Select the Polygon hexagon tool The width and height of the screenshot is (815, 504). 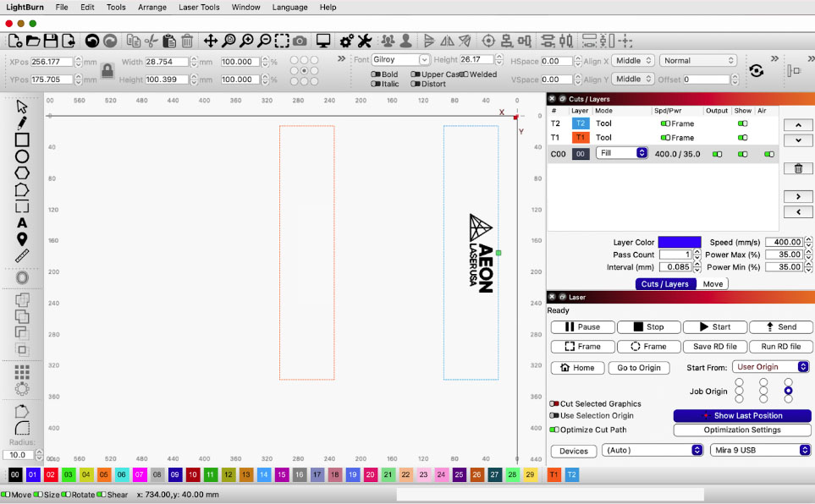click(x=22, y=173)
